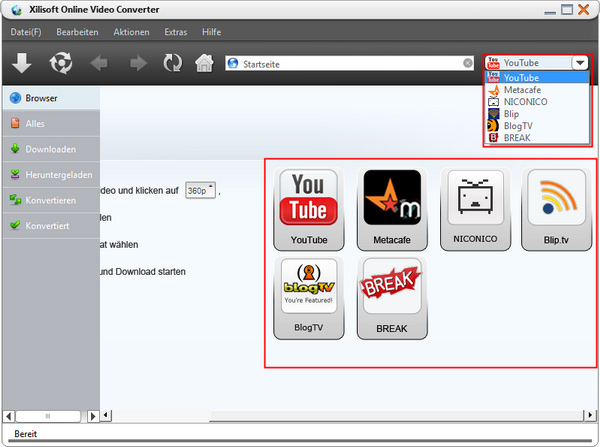Screen dimensions: 600x447
Task: Select YouTube in the dropdown list
Action: tap(537, 78)
